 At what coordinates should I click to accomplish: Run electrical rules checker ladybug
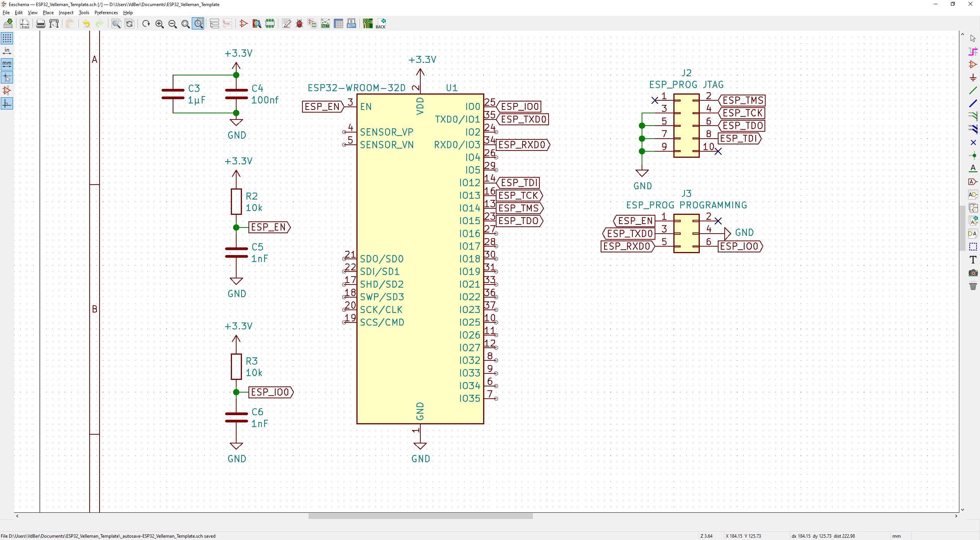coord(299,24)
